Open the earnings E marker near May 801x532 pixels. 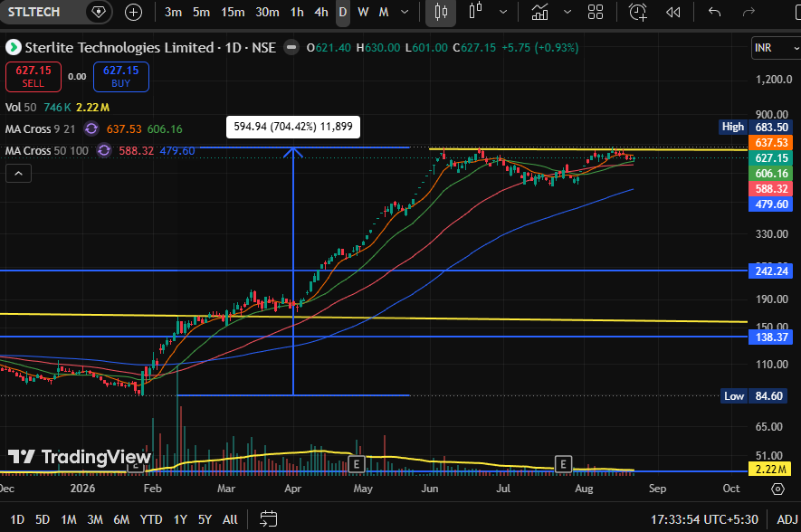357,464
